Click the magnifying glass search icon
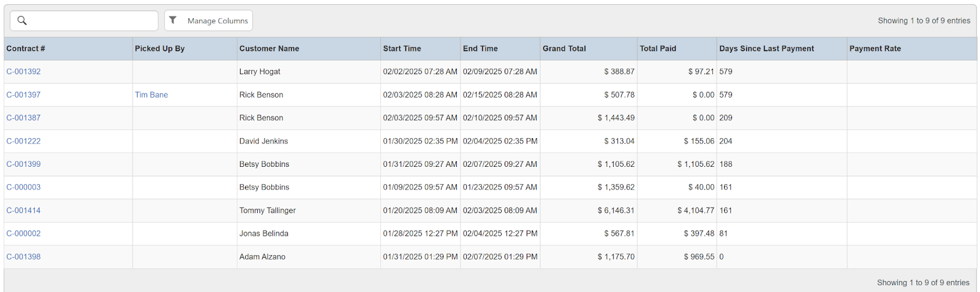The image size is (980, 292). (x=22, y=21)
